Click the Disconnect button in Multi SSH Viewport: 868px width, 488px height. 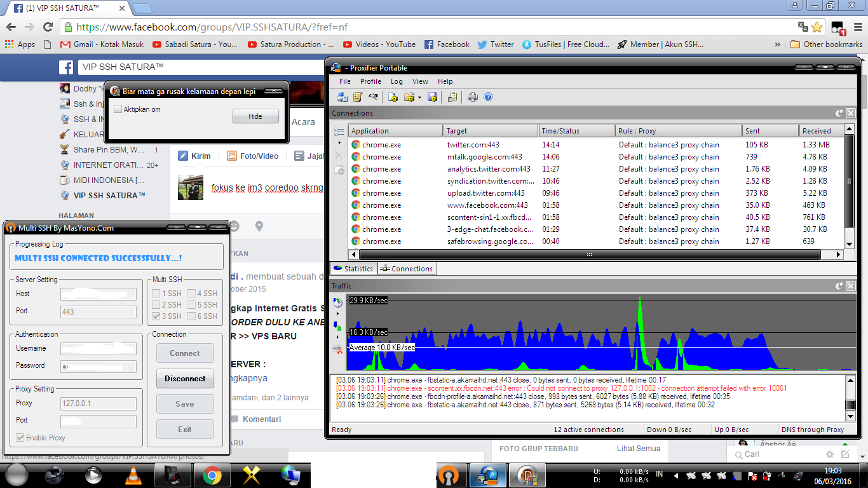pyautogui.click(x=185, y=379)
